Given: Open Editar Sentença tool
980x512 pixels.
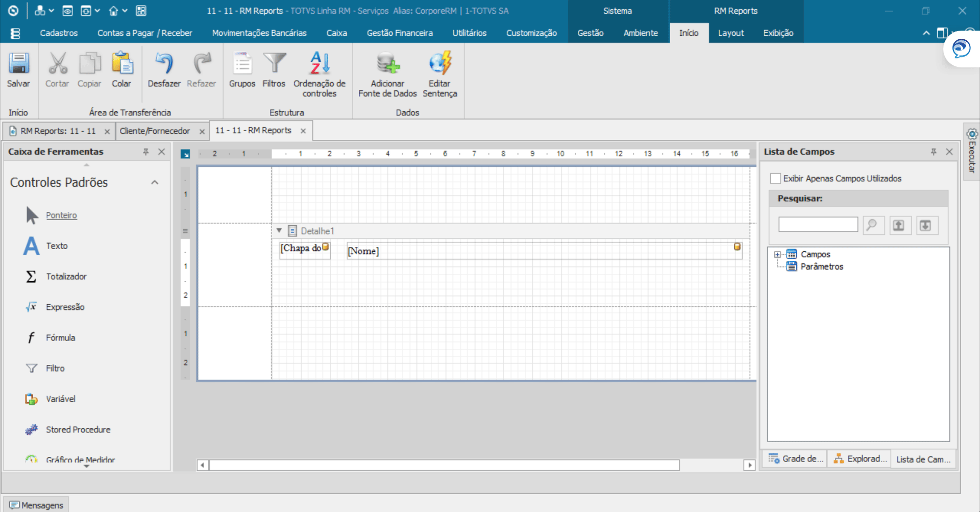Looking at the screenshot, I should pyautogui.click(x=440, y=64).
